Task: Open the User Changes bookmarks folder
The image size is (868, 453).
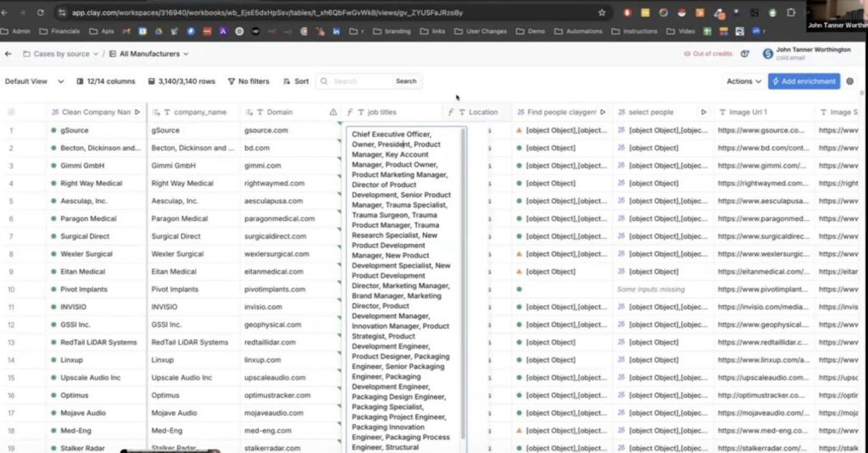Action: coord(481,31)
